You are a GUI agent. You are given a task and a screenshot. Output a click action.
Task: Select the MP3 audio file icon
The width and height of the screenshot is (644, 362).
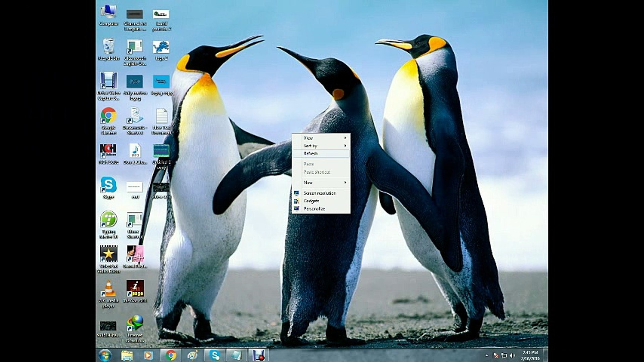coord(135,154)
